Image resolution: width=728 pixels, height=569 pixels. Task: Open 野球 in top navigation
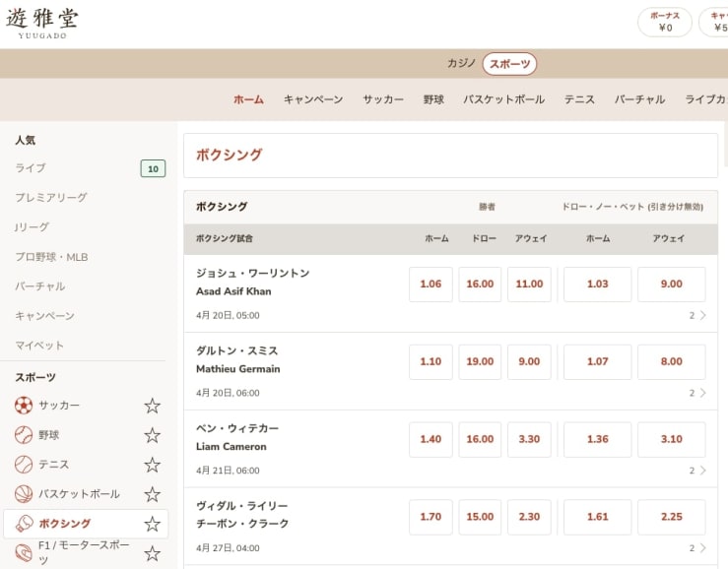(x=433, y=99)
